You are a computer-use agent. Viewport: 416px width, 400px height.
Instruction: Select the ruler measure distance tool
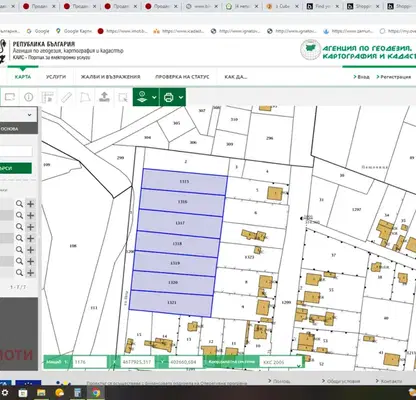coord(67,97)
